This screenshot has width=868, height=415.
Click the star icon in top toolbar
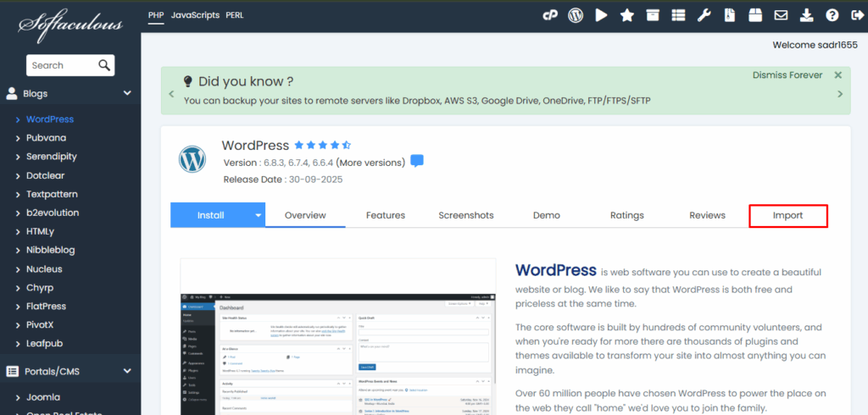point(626,15)
